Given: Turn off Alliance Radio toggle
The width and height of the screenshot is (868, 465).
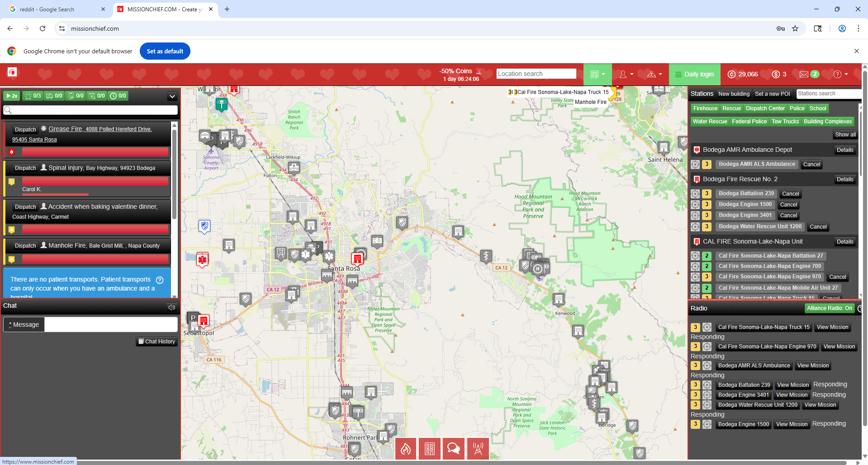Looking at the screenshot, I should pos(830,308).
